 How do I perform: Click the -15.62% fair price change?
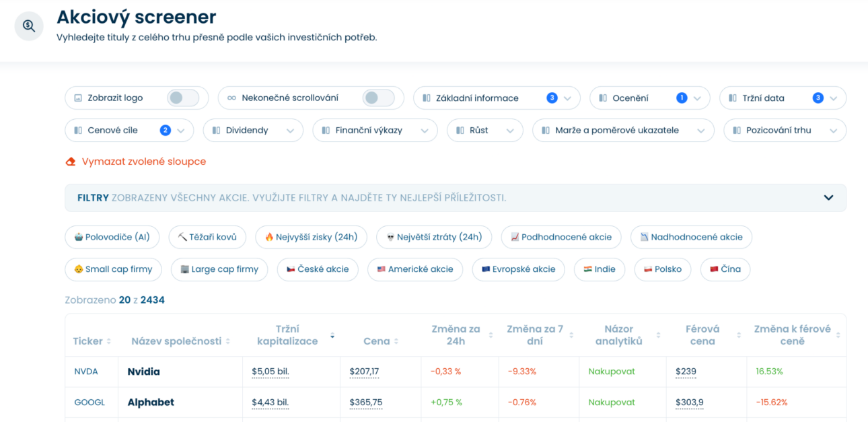[772, 402]
